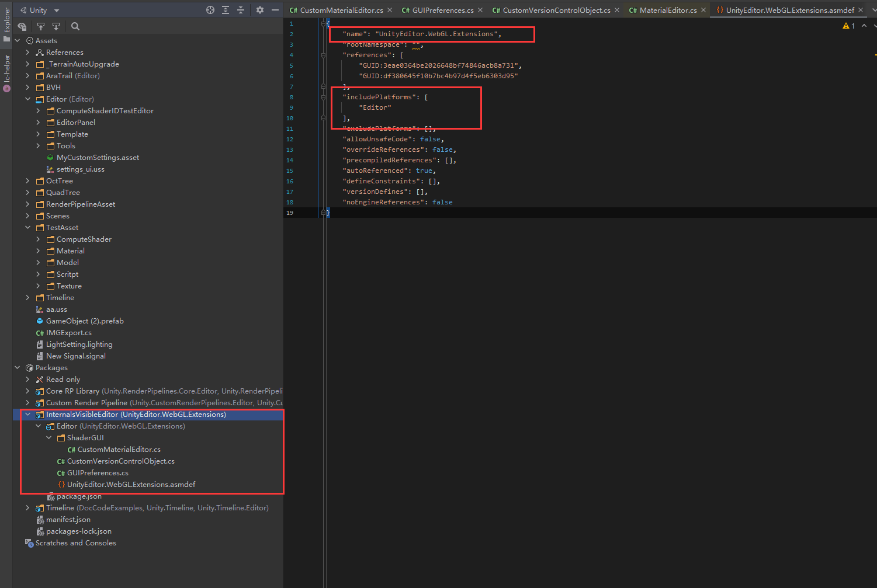The image size is (877, 588).
Task: Collapse the TestAsset folder
Action: pos(27,228)
